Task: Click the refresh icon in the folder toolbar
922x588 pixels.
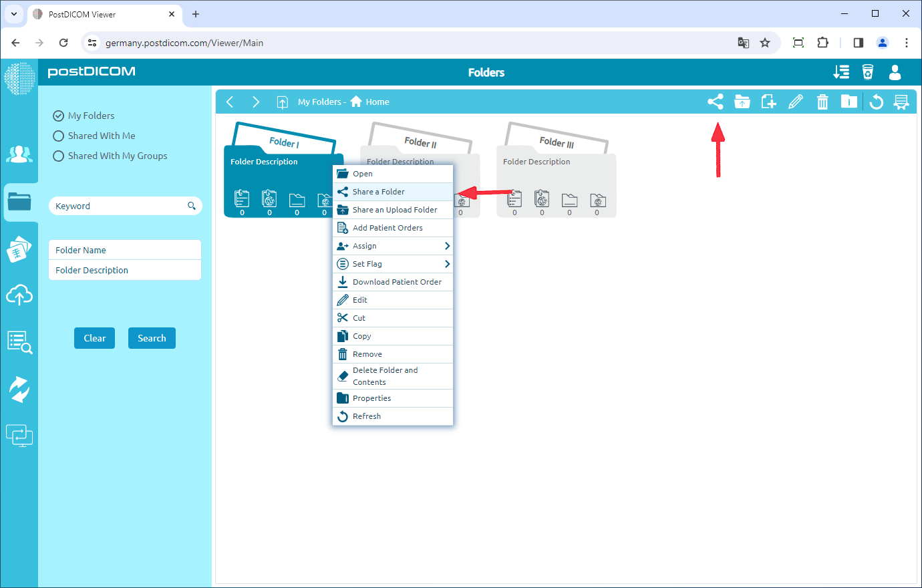Action: (876, 102)
